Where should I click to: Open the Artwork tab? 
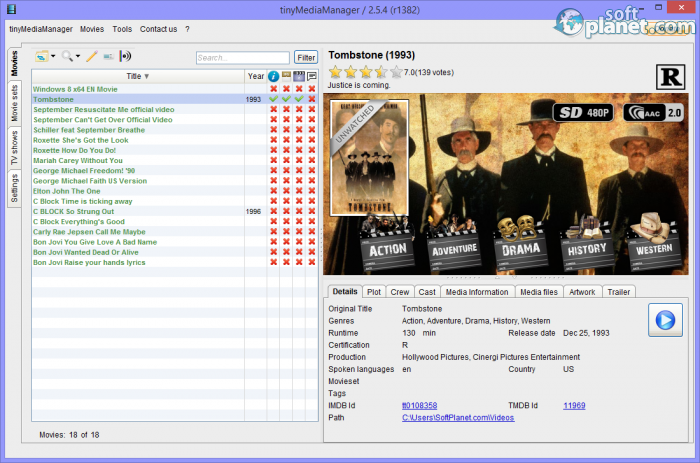582,292
